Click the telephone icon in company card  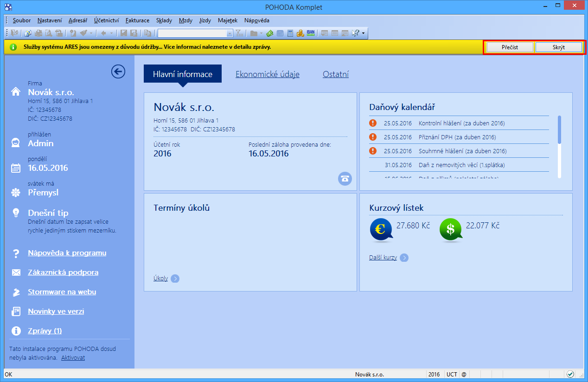coord(345,179)
